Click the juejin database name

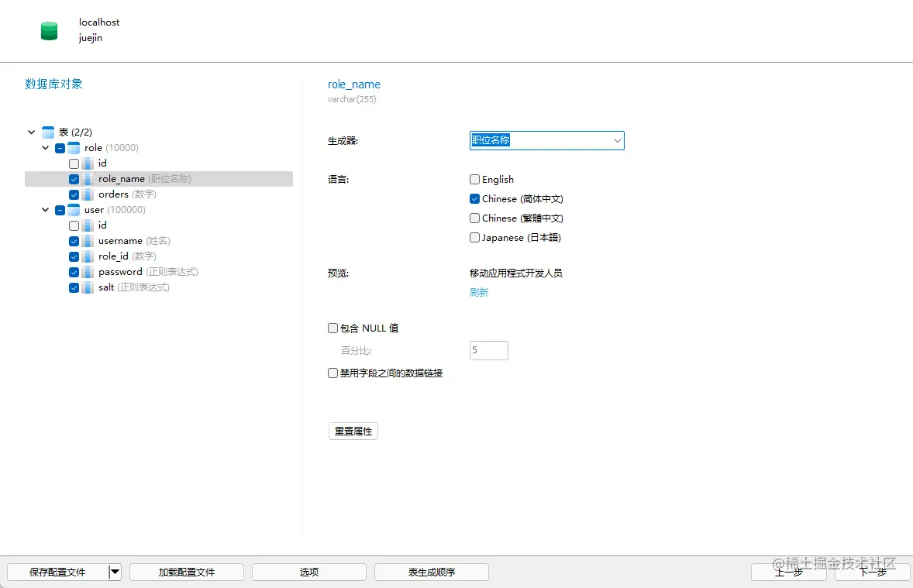pyautogui.click(x=91, y=38)
